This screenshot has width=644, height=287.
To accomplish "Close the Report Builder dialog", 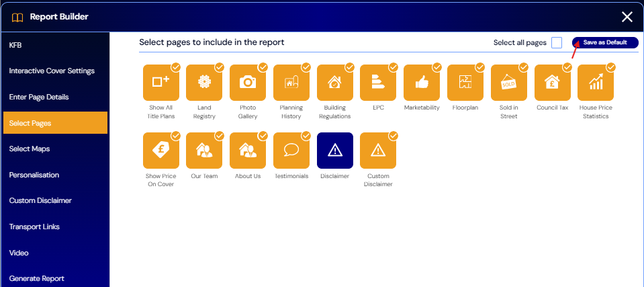I will tap(627, 17).
